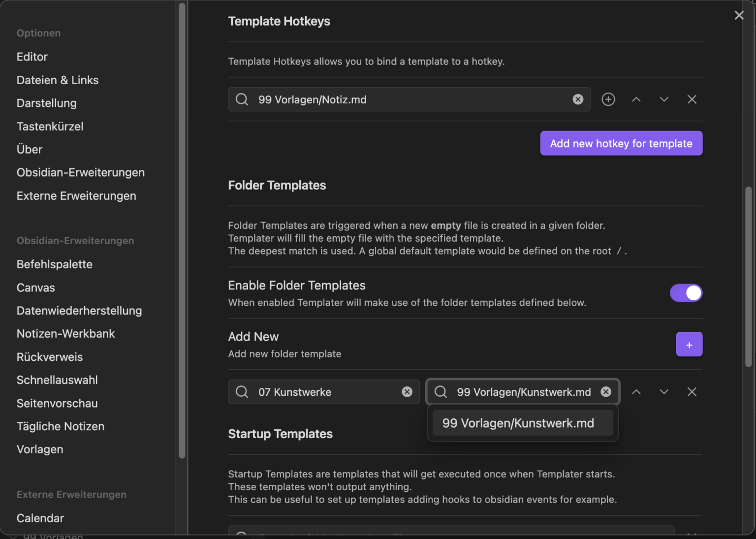This screenshot has height=539, width=756.
Task: Open the Canvas plugin settings
Action: pyautogui.click(x=36, y=287)
